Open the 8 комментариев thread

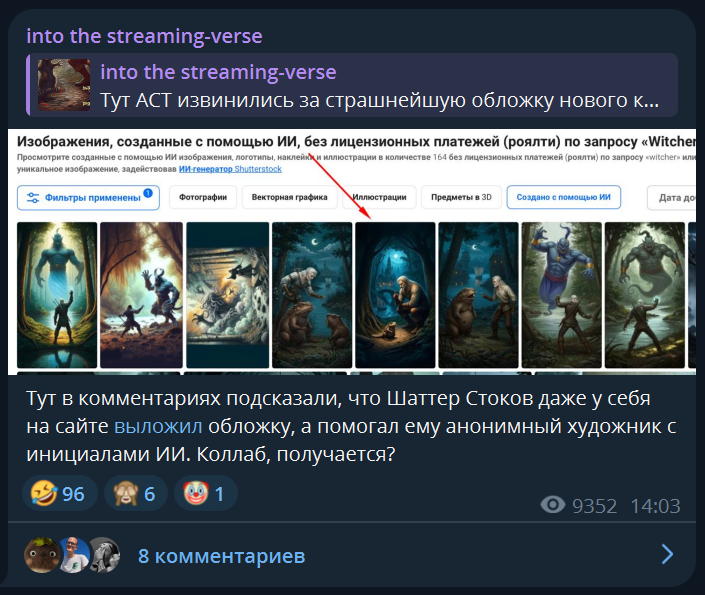click(221, 556)
